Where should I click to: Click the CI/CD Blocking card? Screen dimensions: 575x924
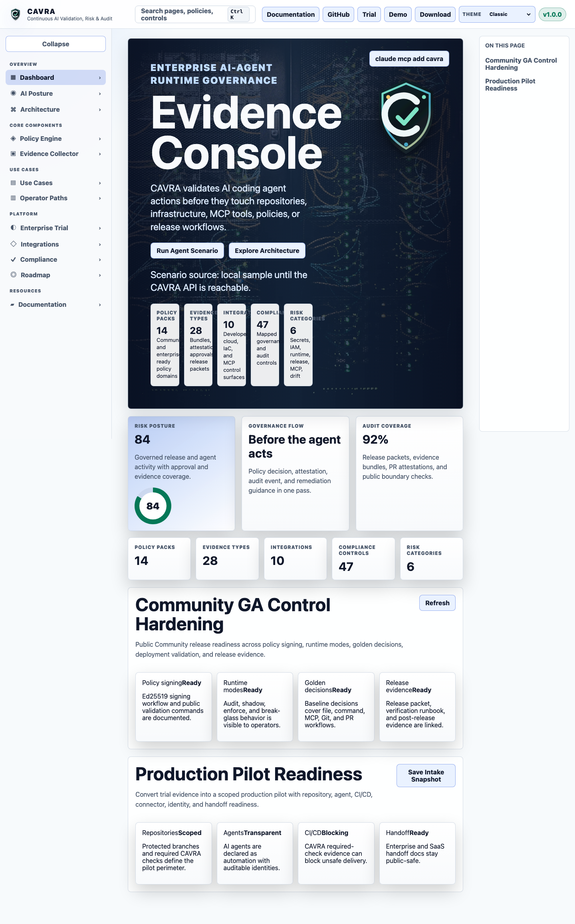(336, 853)
